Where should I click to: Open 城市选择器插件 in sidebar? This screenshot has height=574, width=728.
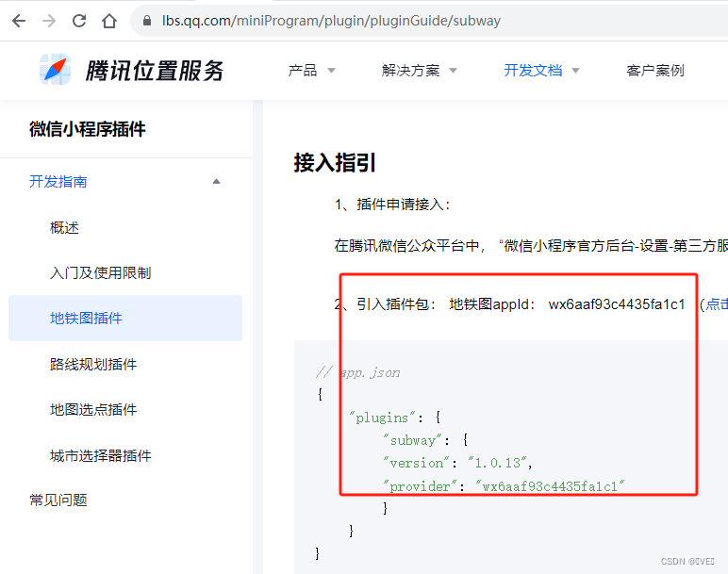[101, 455]
